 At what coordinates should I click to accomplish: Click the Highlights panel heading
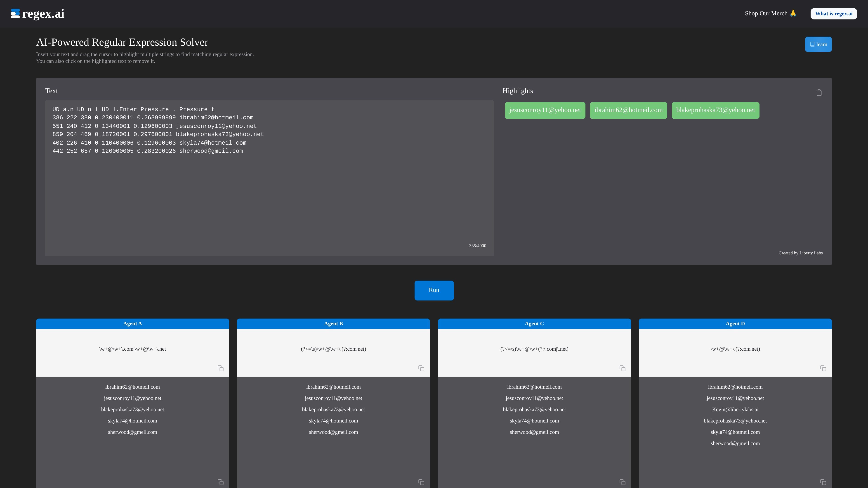pos(518,91)
